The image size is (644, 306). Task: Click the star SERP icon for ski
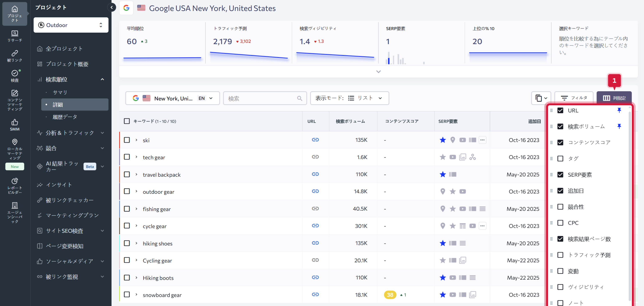(443, 140)
